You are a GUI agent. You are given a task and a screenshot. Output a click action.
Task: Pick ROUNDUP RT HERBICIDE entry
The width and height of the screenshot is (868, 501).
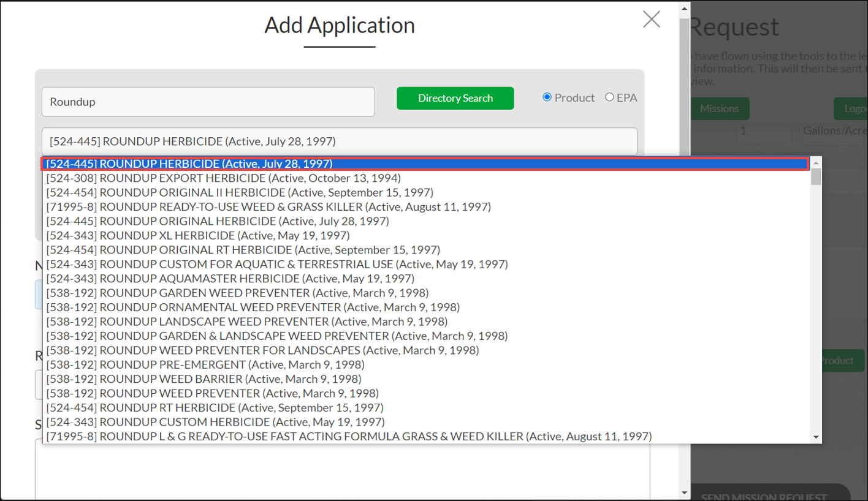pos(426,408)
